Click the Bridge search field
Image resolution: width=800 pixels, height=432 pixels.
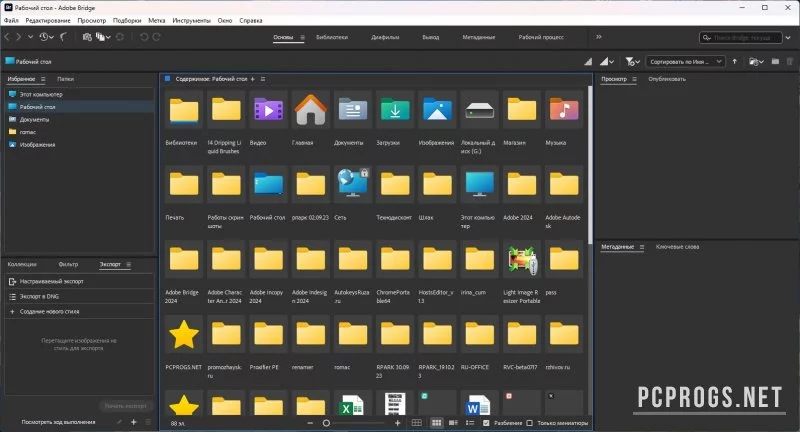[741, 38]
